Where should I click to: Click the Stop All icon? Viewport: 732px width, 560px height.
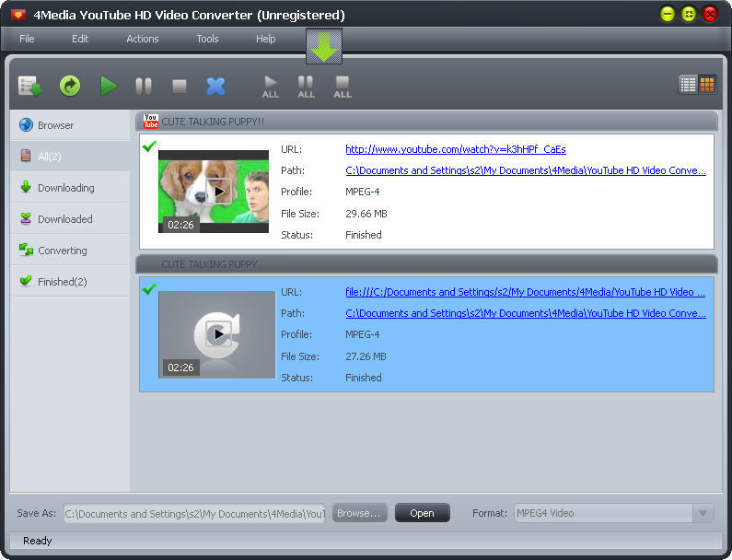[343, 87]
